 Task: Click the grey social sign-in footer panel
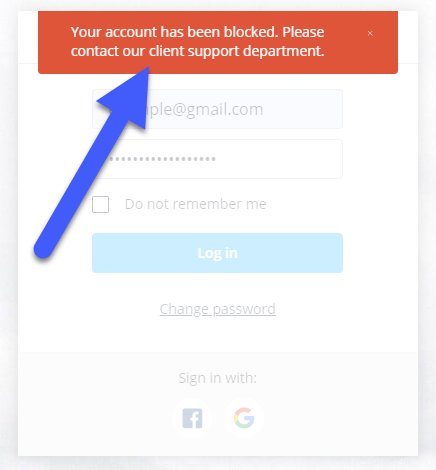(x=218, y=404)
